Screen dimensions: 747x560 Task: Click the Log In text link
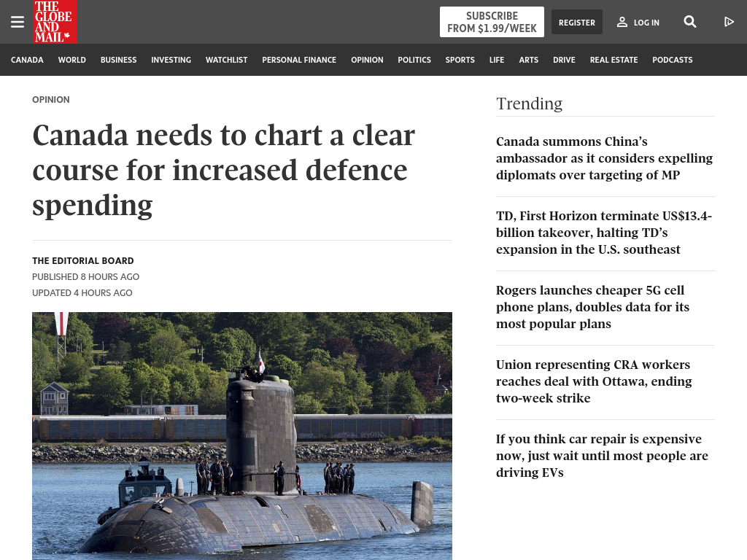[x=646, y=23]
